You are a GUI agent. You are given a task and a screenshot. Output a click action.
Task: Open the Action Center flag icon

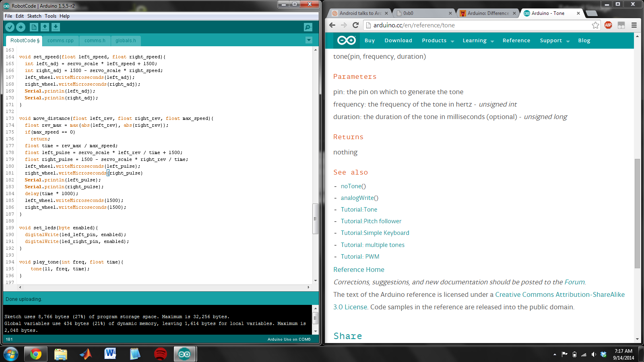point(565,354)
